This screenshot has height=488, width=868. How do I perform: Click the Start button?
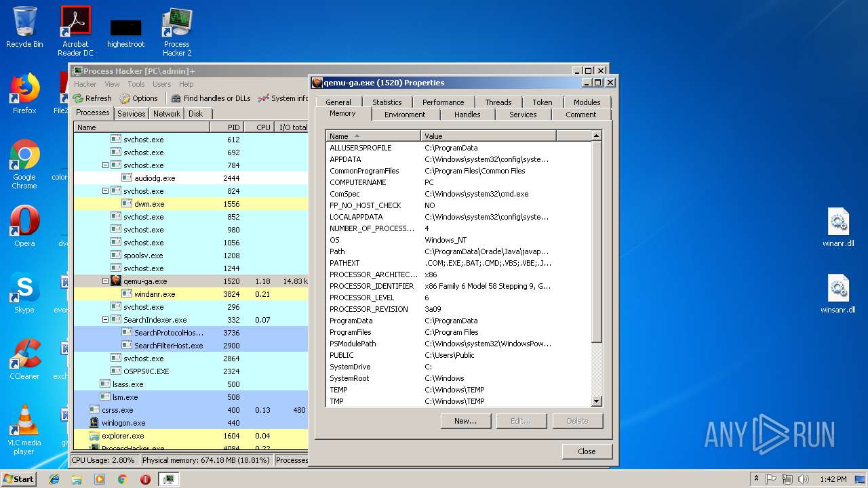click(18, 479)
